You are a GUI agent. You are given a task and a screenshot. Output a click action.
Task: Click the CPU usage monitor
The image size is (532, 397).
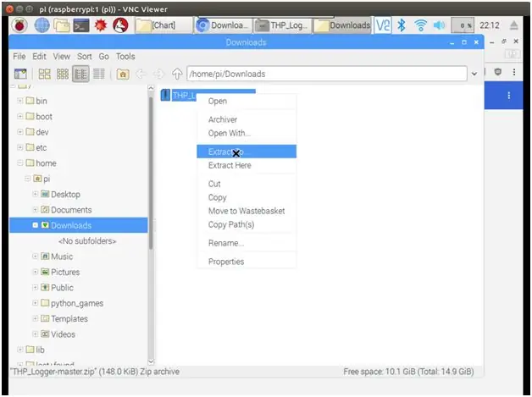pyautogui.click(x=463, y=25)
